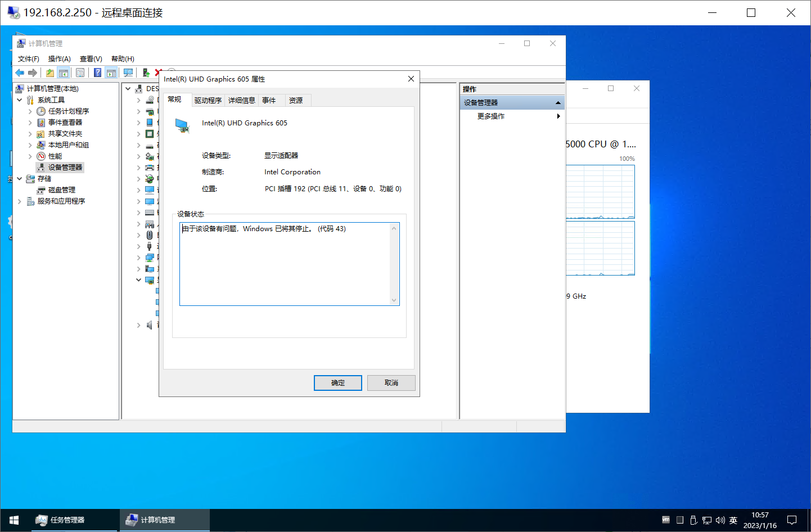
Task: Click the 'Intel Corporation' manufacturer text
Action: pyautogui.click(x=292, y=172)
